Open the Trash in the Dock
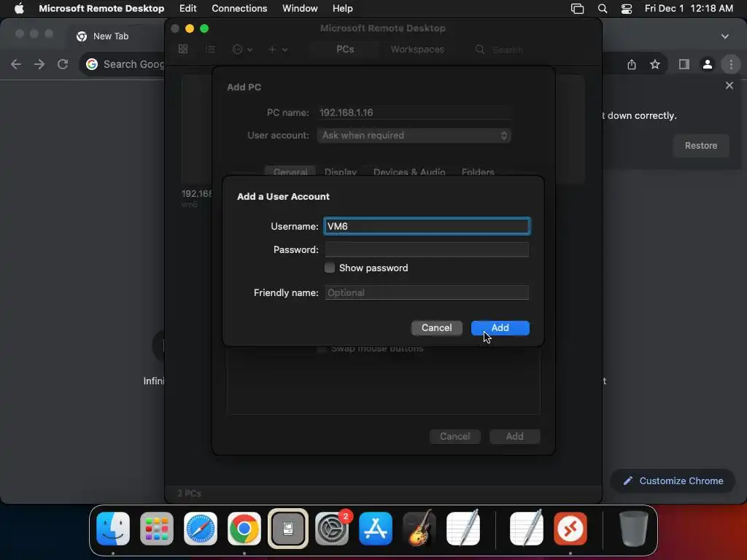This screenshot has height=560, width=747. pyautogui.click(x=633, y=529)
